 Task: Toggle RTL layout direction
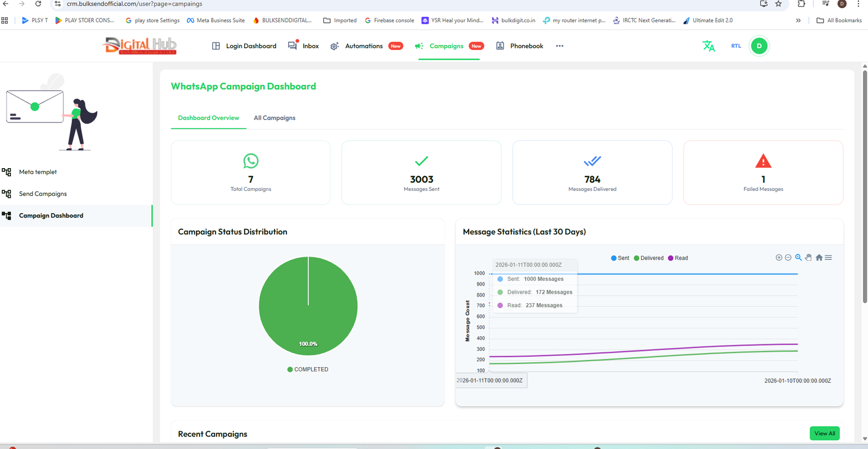[x=736, y=46]
